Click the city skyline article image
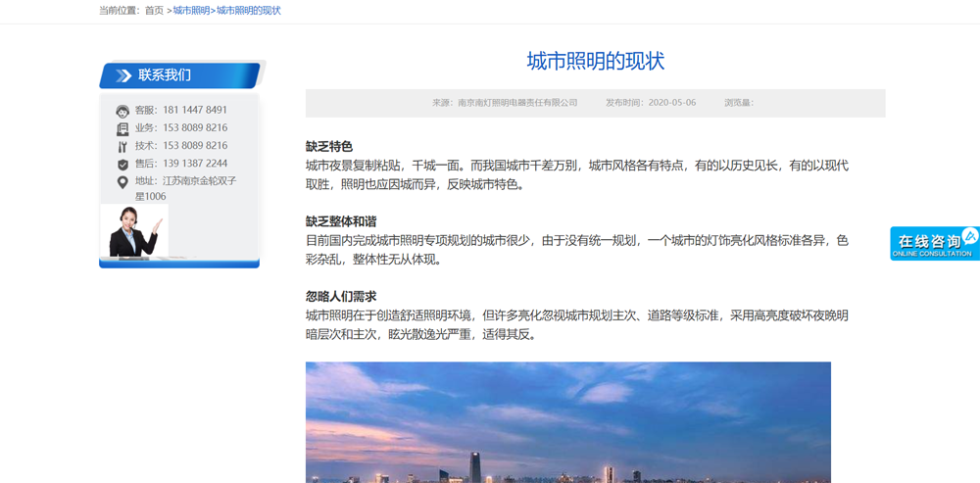The height and width of the screenshot is (483, 980). pyautogui.click(x=567, y=421)
